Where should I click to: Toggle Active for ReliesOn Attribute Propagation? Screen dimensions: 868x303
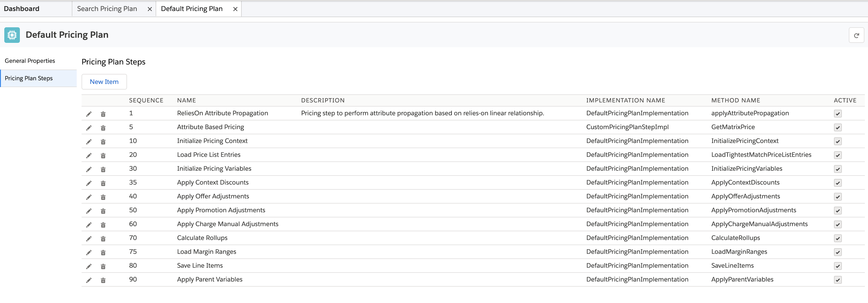click(838, 114)
